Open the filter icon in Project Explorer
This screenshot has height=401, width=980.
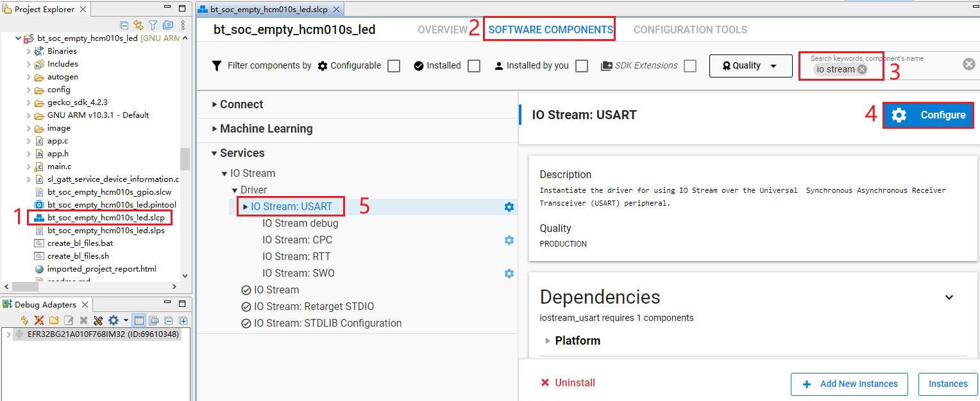click(x=153, y=24)
